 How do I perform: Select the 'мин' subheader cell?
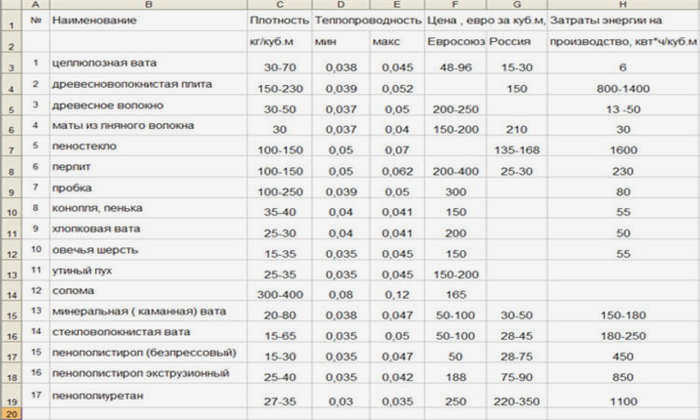point(341,42)
